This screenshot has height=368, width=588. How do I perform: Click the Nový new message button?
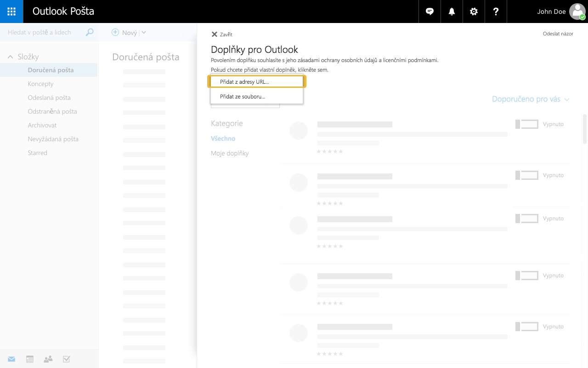125,33
